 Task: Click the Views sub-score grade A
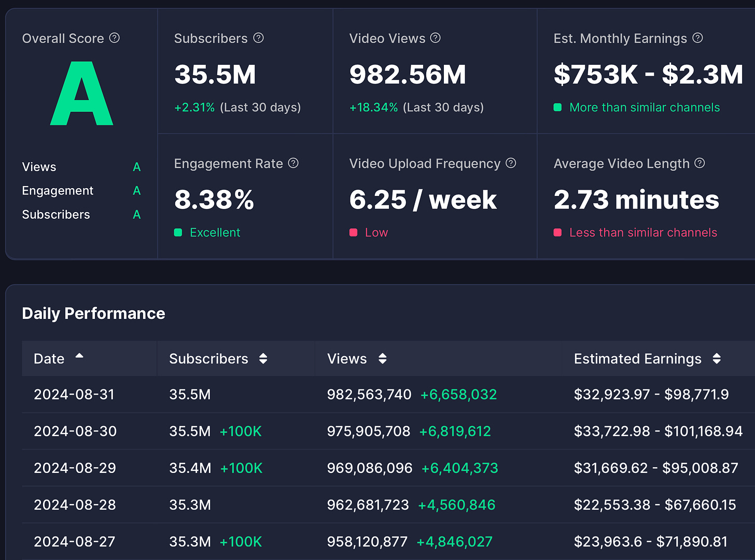click(137, 167)
